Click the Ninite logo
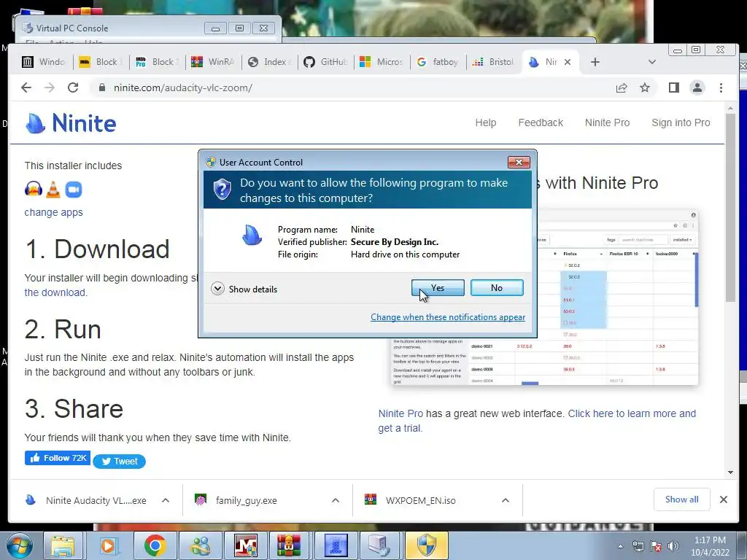The image size is (747, 560). click(71, 122)
